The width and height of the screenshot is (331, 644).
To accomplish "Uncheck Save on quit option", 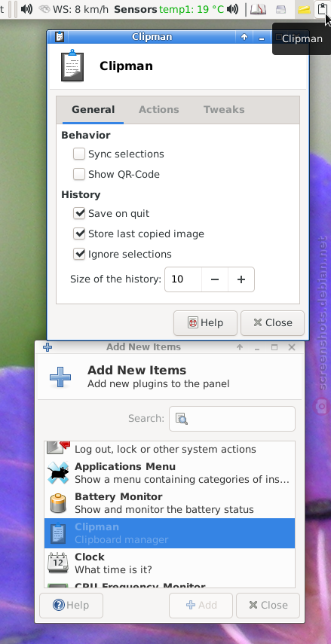I will click(79, 213).
